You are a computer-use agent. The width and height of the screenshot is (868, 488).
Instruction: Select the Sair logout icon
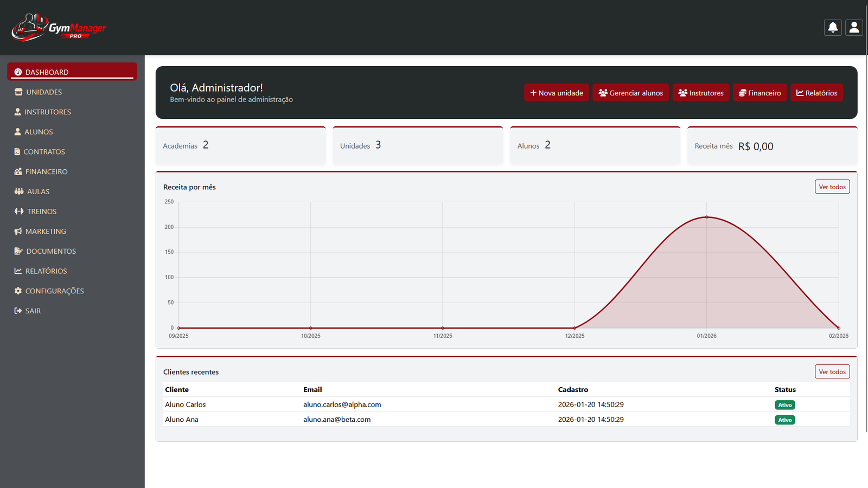(x=18, y=311)
